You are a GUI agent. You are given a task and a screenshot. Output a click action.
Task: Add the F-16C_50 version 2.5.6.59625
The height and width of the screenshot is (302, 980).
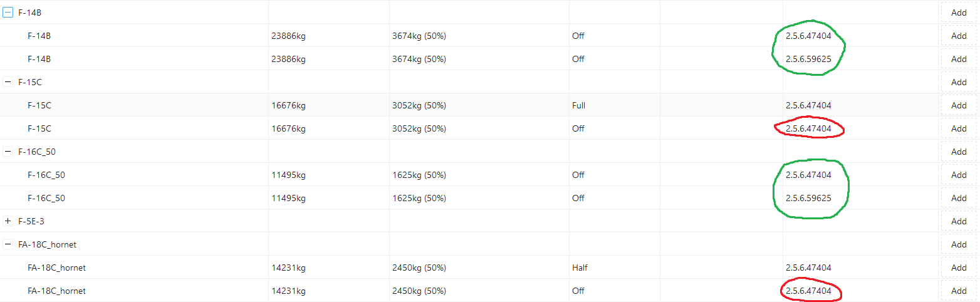(959, 198)
